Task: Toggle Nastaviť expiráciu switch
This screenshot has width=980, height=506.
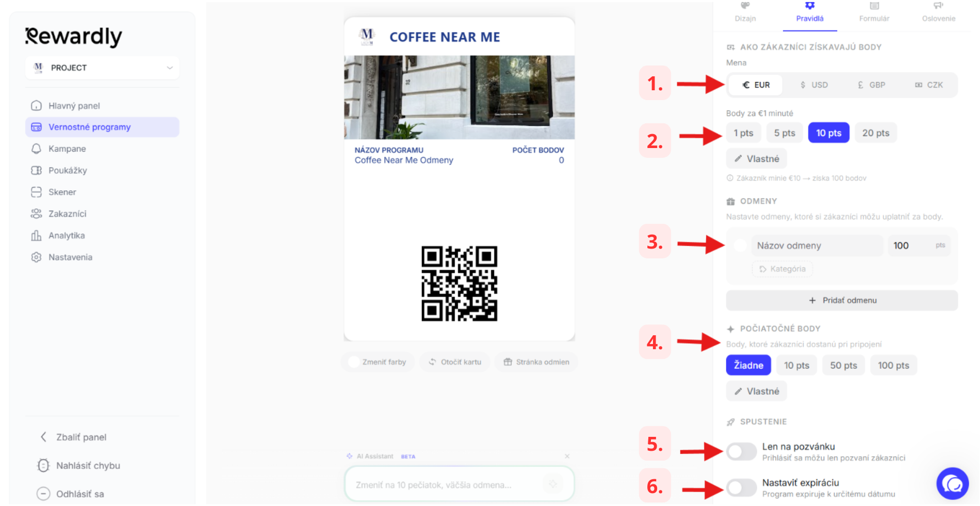Action: coord(742,487)
